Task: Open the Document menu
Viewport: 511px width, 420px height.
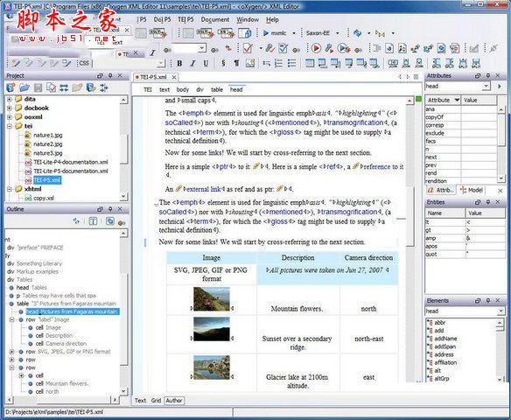Action: pyautogui.click(x=214, y=19)
